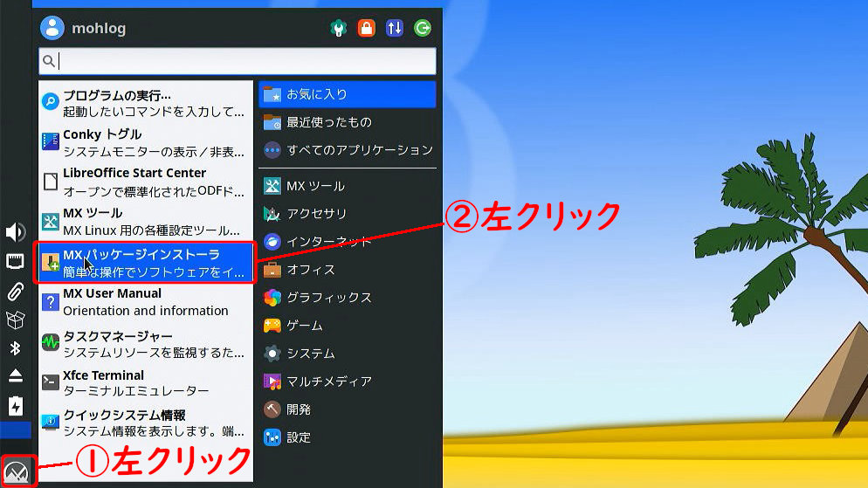Click the MX パッケージインストーラ icon

51,262
